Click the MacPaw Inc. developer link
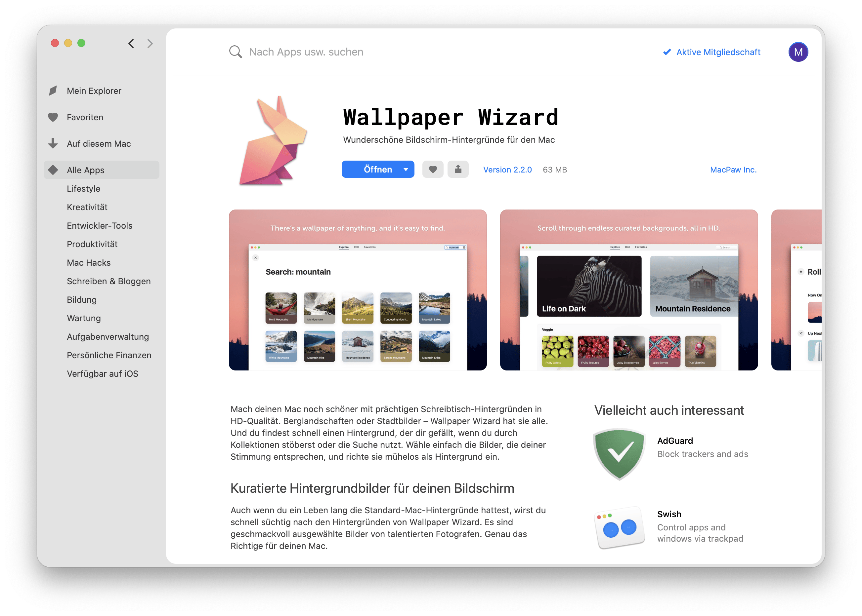This screenshot has width=862, height=616. click(733, 169)
